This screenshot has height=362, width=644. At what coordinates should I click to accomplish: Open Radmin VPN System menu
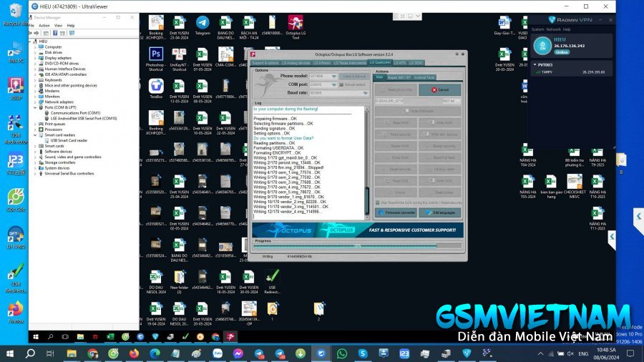(x=537, y=29)
